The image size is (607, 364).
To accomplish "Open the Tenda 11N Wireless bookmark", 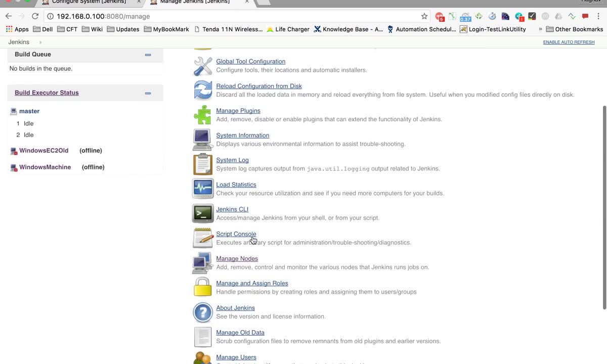I will (x=228, y=29).
